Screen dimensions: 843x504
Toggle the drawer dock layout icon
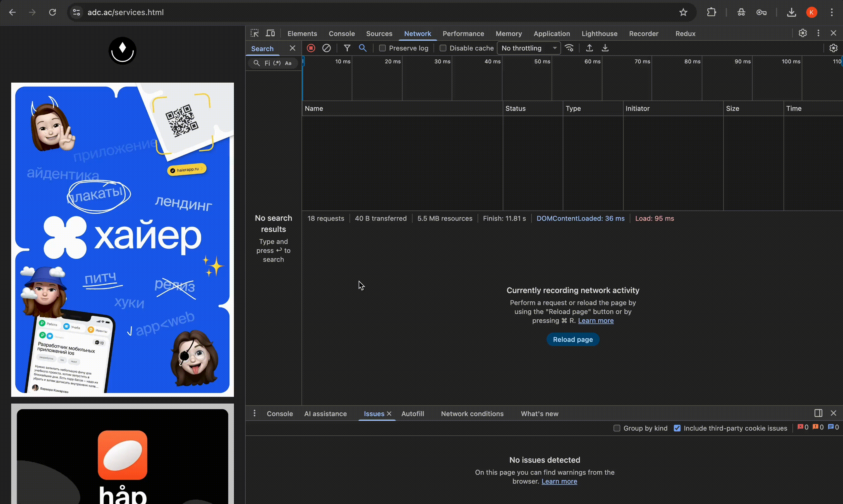point(818,413)
